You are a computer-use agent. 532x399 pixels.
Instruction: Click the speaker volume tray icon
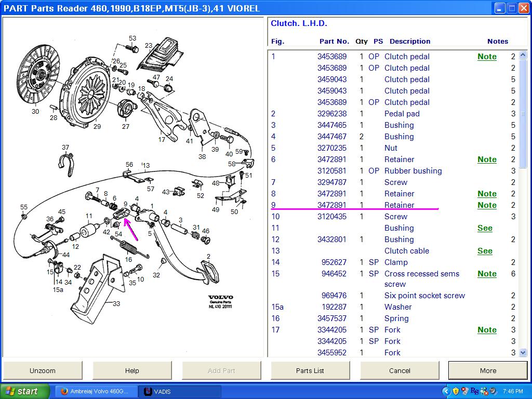(x=494, y=391)
